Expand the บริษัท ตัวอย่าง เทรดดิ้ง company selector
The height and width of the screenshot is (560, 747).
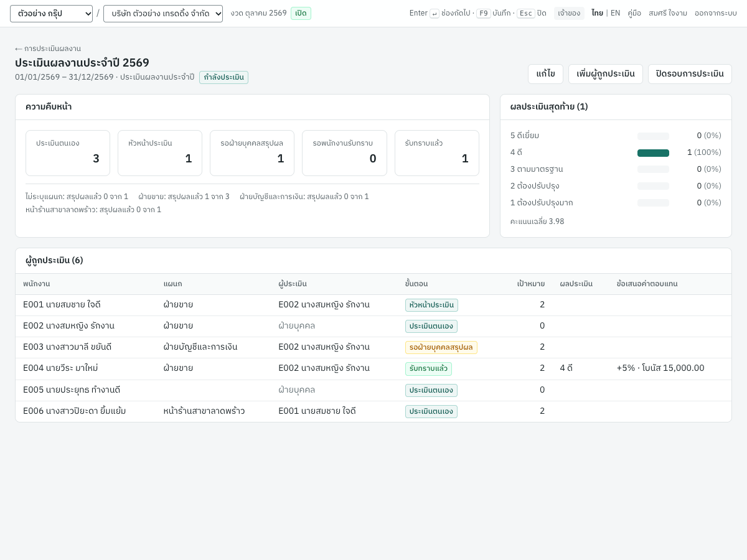pos(163,14)
